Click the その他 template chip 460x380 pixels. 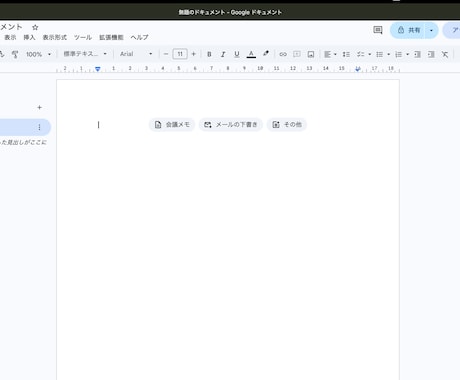[287, 125]
